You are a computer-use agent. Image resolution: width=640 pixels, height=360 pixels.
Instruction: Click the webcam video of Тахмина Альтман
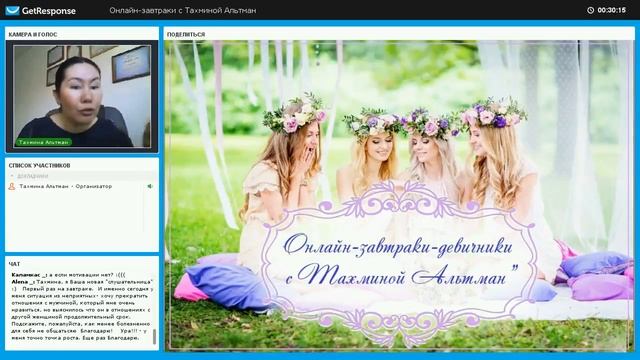click(82, 96)
